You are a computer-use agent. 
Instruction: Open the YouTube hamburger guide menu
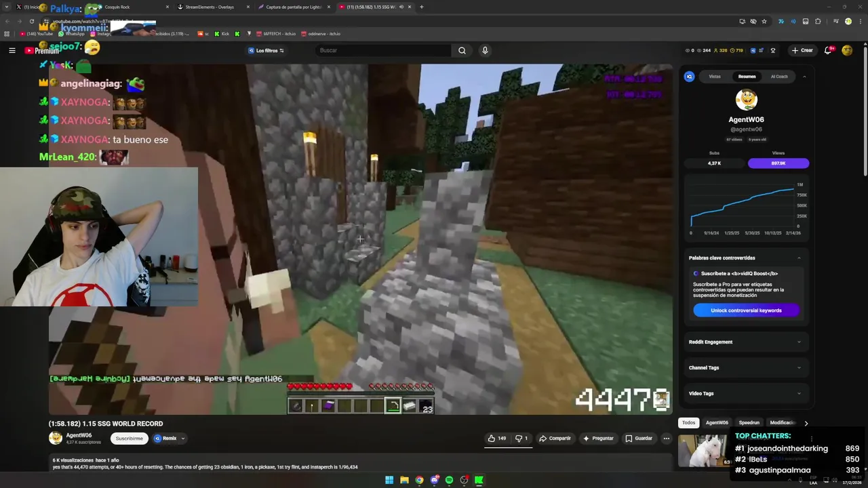(12, 50)
